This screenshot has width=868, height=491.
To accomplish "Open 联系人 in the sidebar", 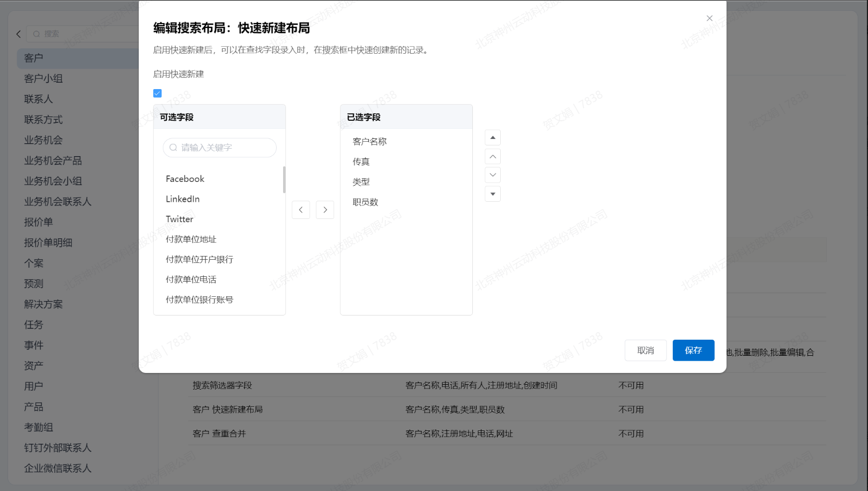I will click(x=39, y=99).
